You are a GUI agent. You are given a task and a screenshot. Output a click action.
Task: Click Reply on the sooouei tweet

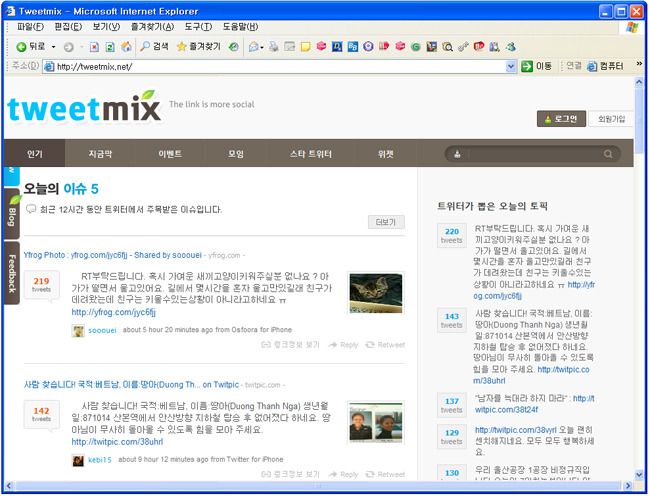tap(343, 345)
